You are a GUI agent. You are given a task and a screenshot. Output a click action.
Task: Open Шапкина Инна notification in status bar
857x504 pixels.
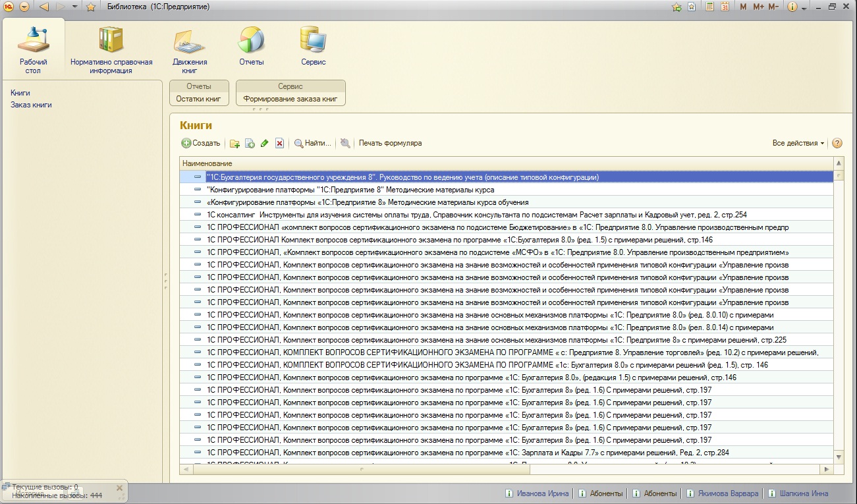pos(798,493)
